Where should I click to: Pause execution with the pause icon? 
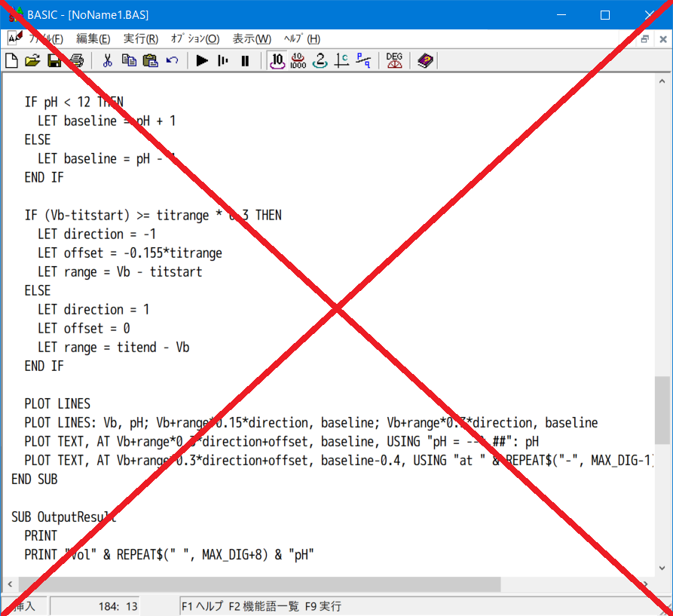[x=245, y=61]
